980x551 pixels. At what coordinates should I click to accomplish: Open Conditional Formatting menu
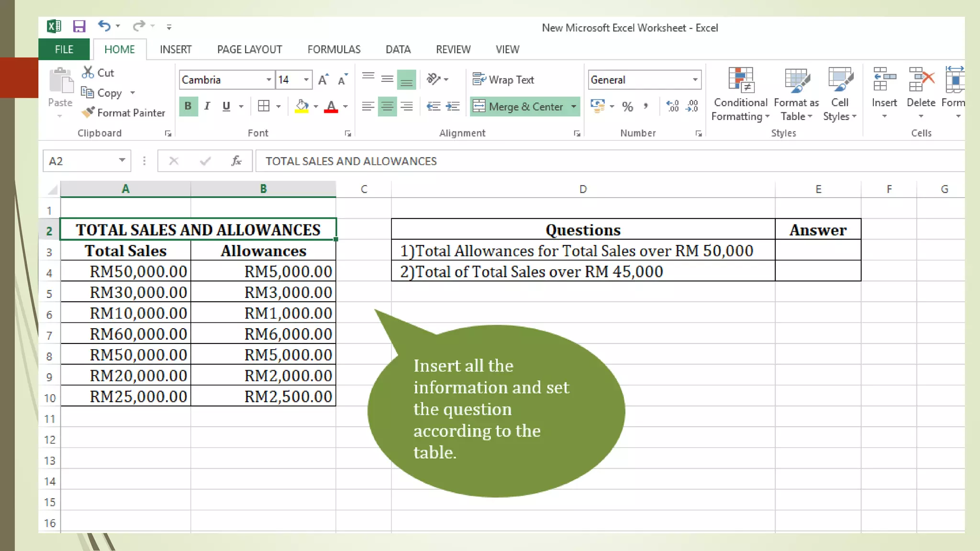pyautogui.click(x=740, y=94)
